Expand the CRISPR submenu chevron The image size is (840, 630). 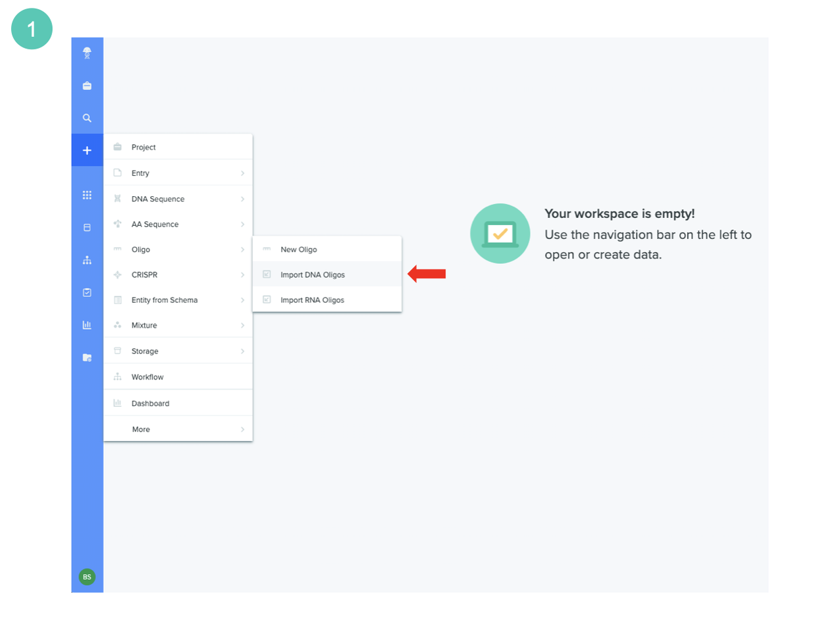pyautogui.click(x=242, y=275)
